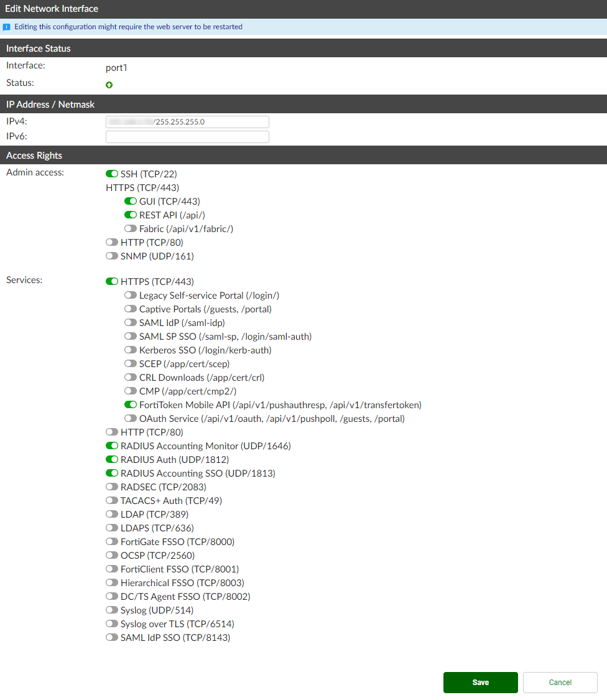Viewport: 607px width, 700px height.
Task: Click the web server restart notice text
Action: (x=129, y=27)
